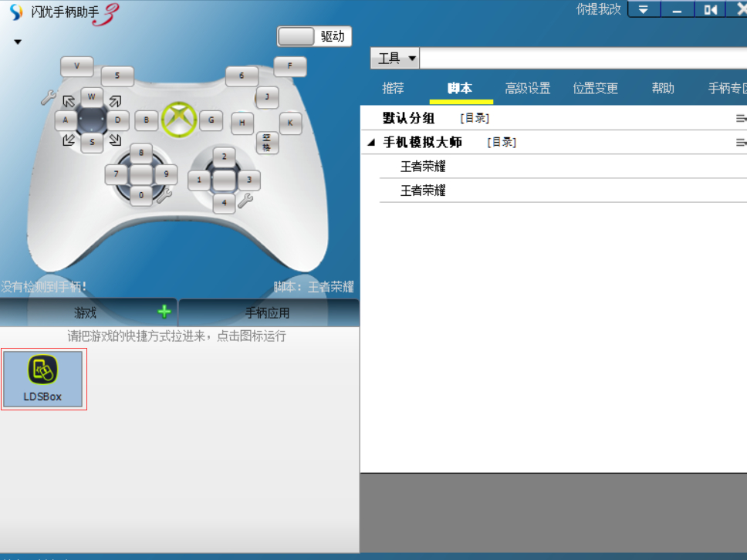Click the green Xbox guide button

tap(179, 120)
